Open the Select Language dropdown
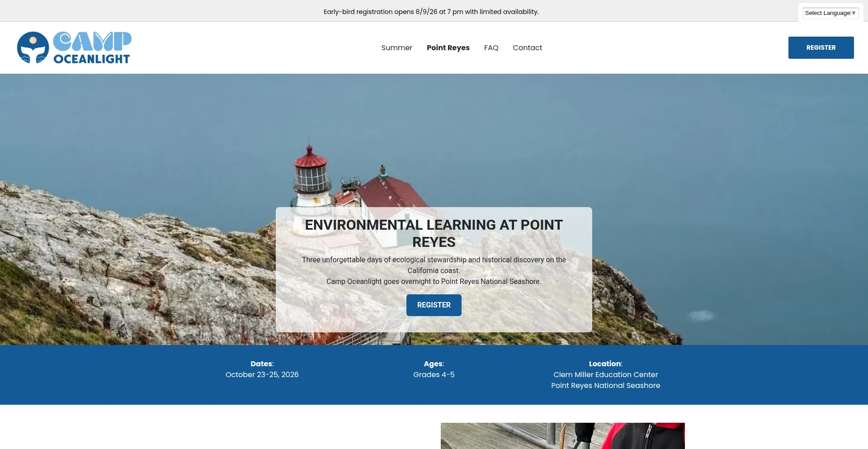Screen dimensions: 868x449 (830, 13)
